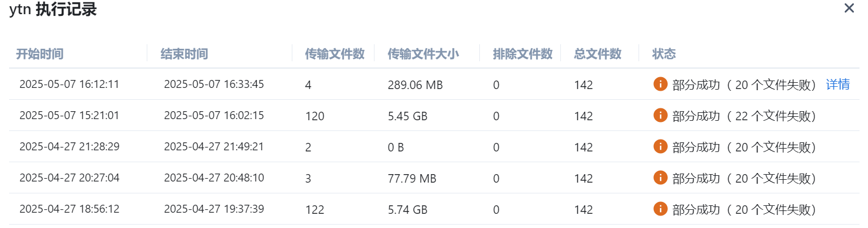
Task: Click the 结束时间 column header
Action: point(184,54)
